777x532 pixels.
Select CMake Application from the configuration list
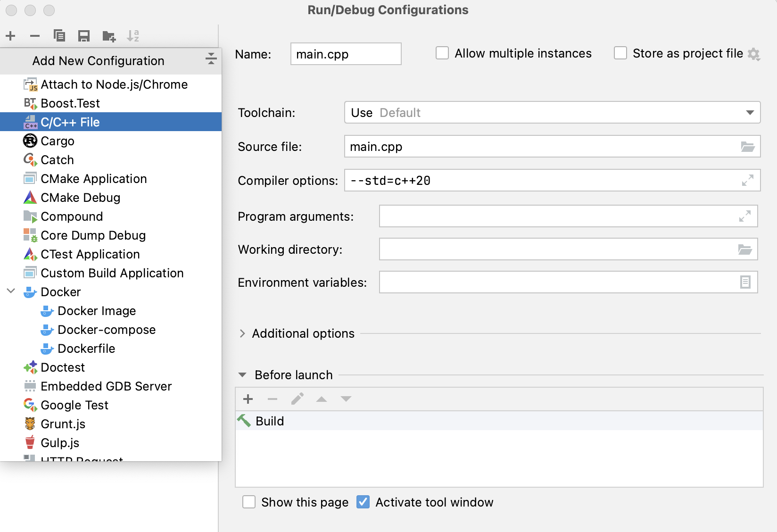(93, 179)
